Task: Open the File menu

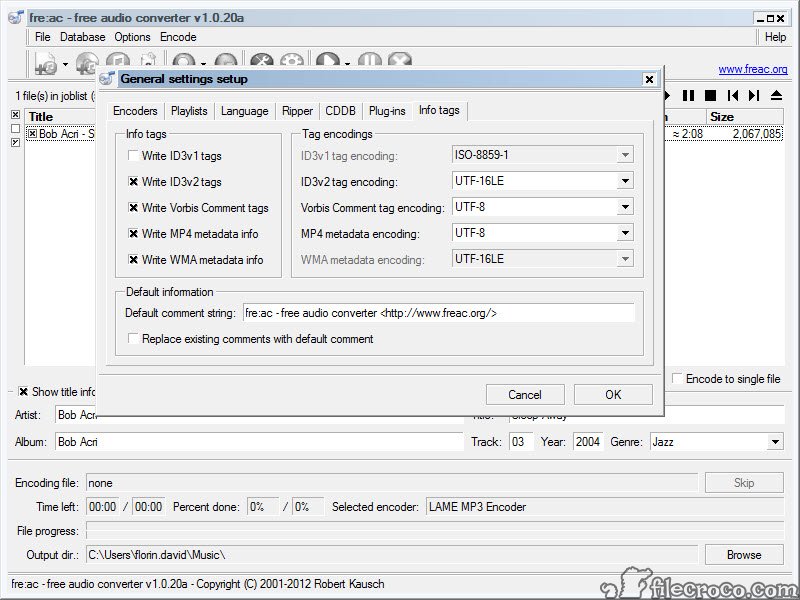Action: pos(42,37)
